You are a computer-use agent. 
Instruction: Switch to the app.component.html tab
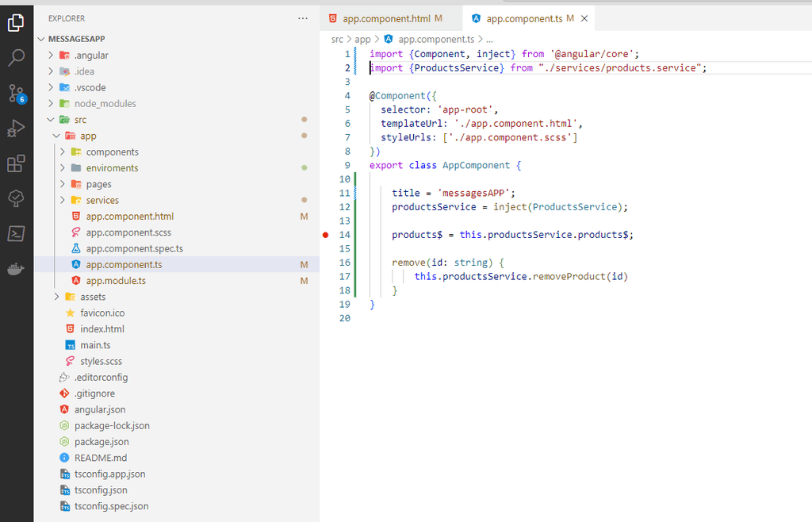click(386, 18)
